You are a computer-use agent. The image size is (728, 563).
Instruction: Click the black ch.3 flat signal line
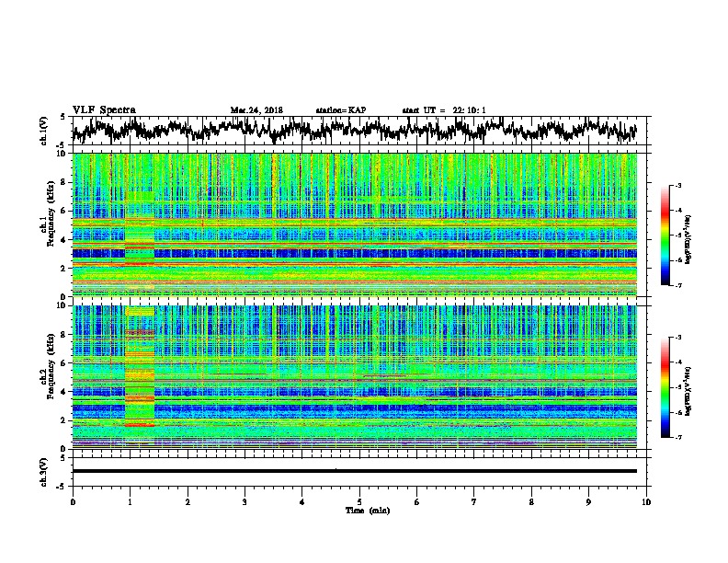coord(354,471)
